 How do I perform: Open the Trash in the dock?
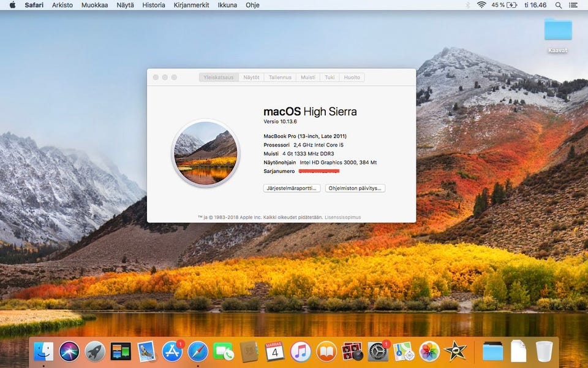coord(544,351)
